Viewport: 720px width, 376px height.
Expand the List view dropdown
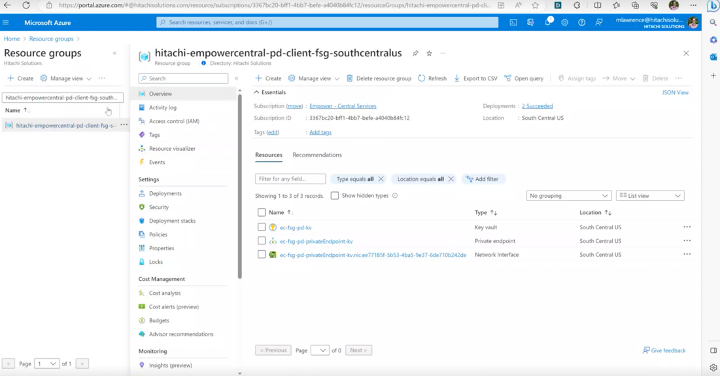click(650, 196)
